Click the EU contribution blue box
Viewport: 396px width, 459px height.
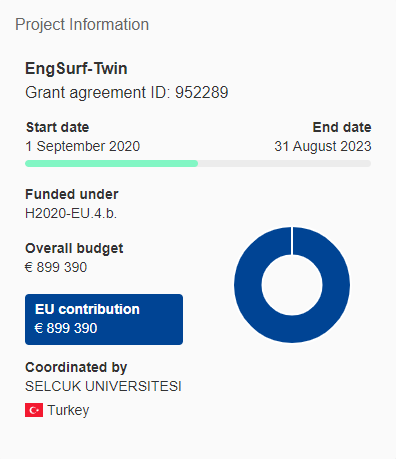coord(104,319)
